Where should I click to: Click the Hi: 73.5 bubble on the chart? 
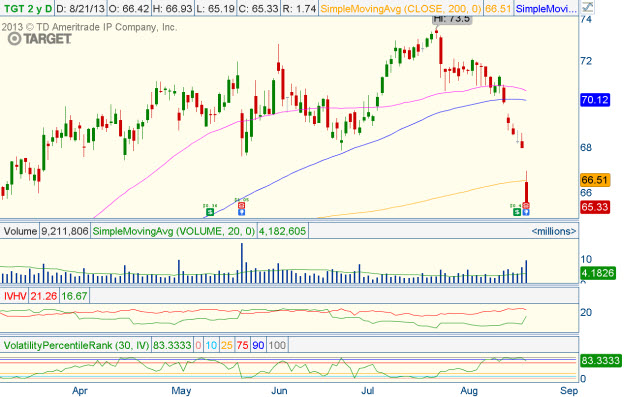pos(452,19)
